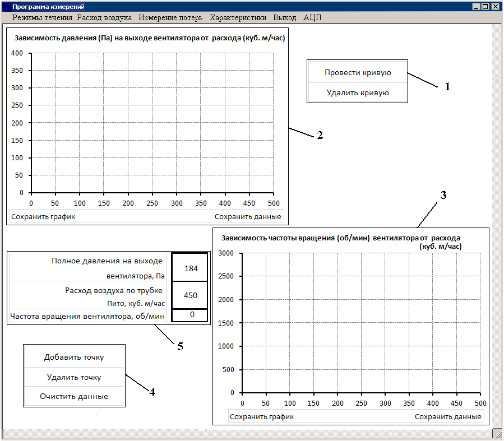Minimize the Программа измерений window
The height and width of the screenshot is (441, 504).
[x=476, y=6]
